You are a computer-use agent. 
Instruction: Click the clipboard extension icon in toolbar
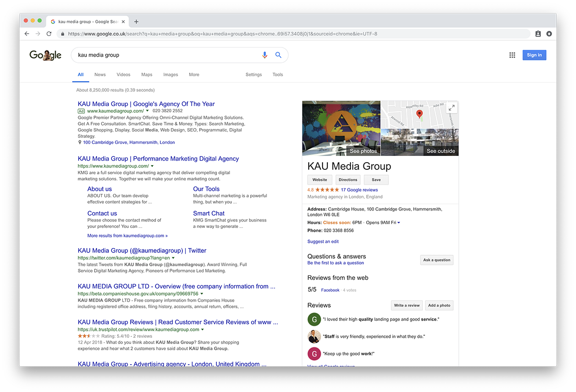538,34
